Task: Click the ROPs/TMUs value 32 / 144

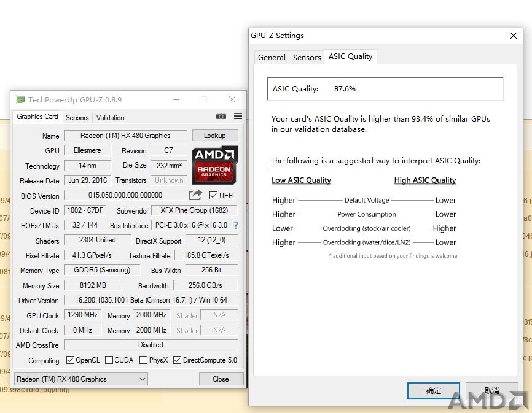Action: (85, 225)
